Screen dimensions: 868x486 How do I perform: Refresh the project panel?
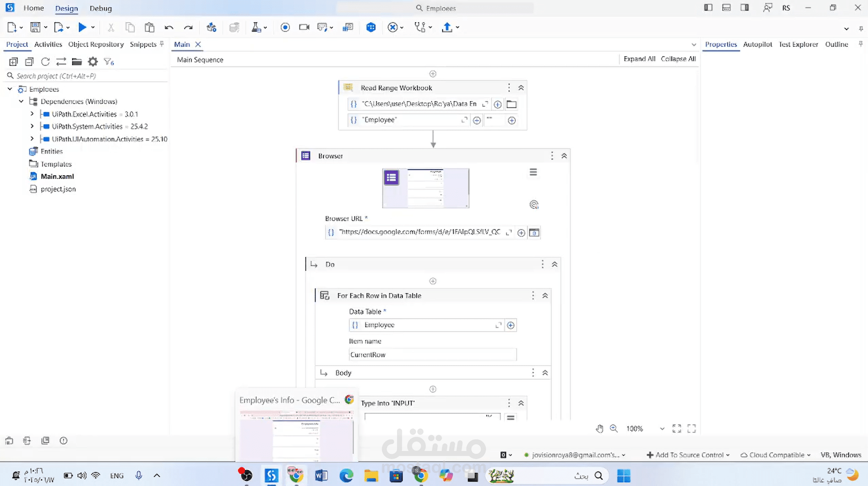click(x=45, y=62)
